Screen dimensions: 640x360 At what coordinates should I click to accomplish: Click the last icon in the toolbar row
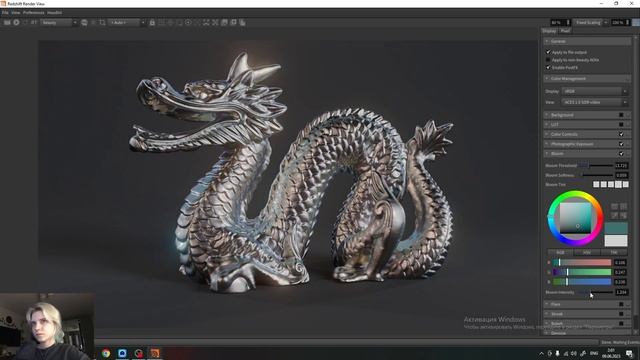pos(242,23)
